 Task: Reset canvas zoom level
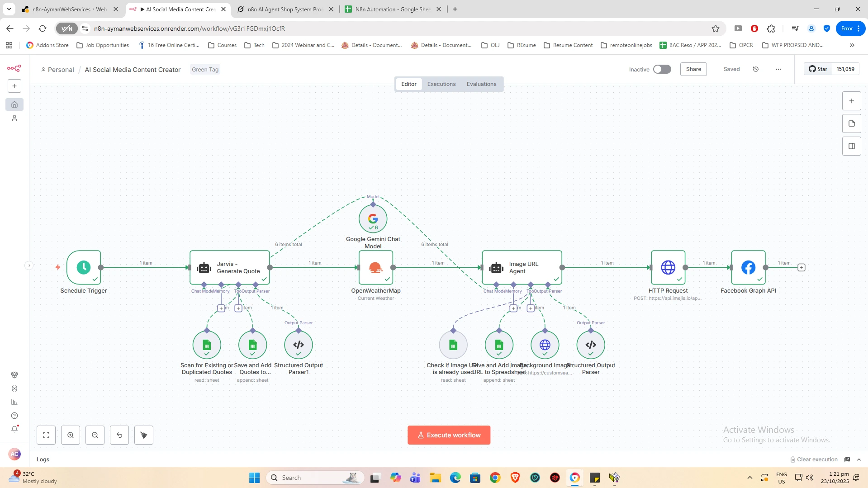click(119, 435)
